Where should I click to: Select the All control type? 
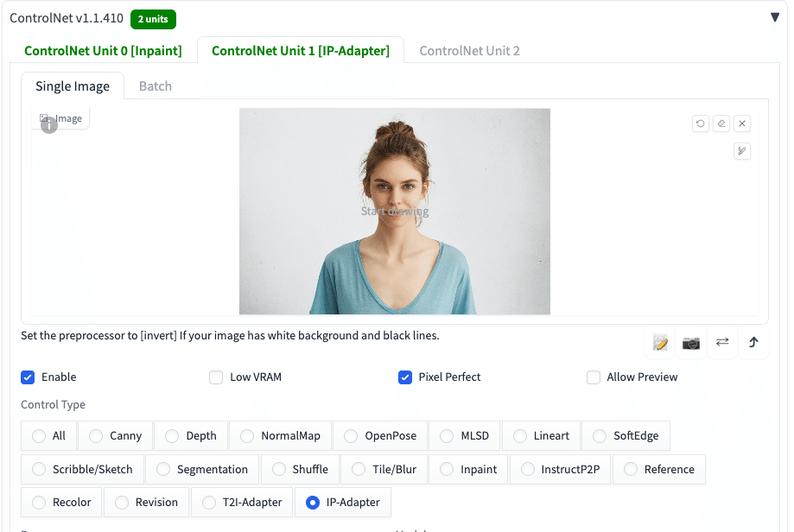click(48, 436)
